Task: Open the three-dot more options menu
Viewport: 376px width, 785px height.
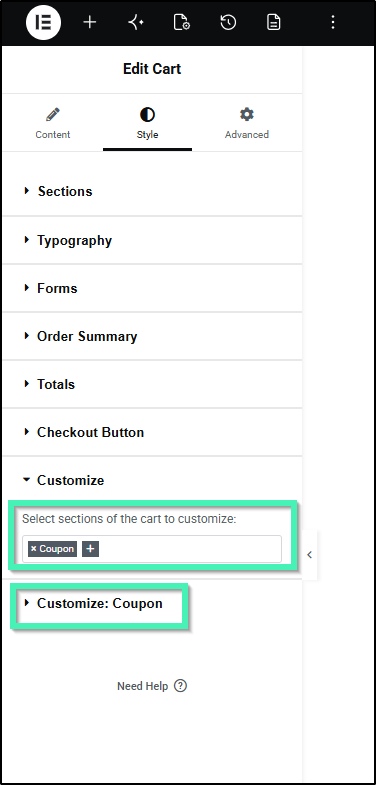Action: [x=333, y=23]
